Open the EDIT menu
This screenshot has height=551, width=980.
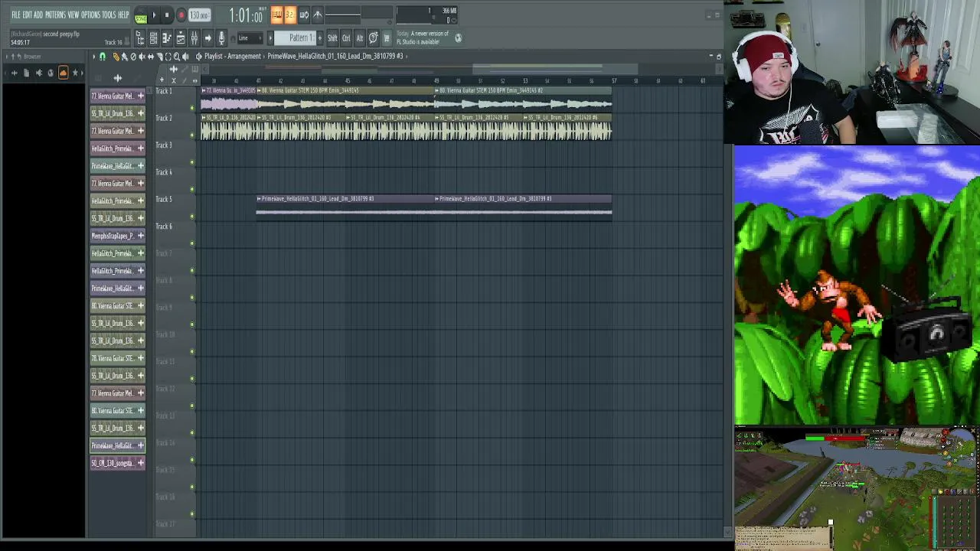(x=27, y=15)
